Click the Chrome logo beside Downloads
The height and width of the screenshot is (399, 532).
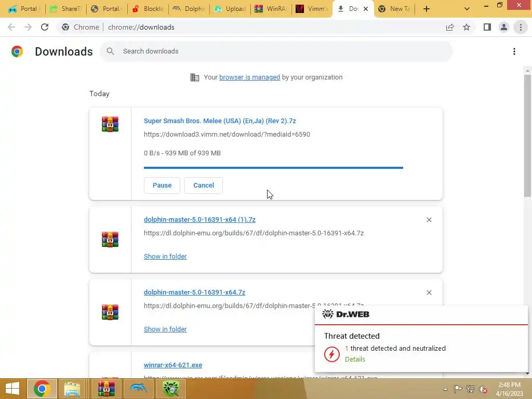(17, 51)
